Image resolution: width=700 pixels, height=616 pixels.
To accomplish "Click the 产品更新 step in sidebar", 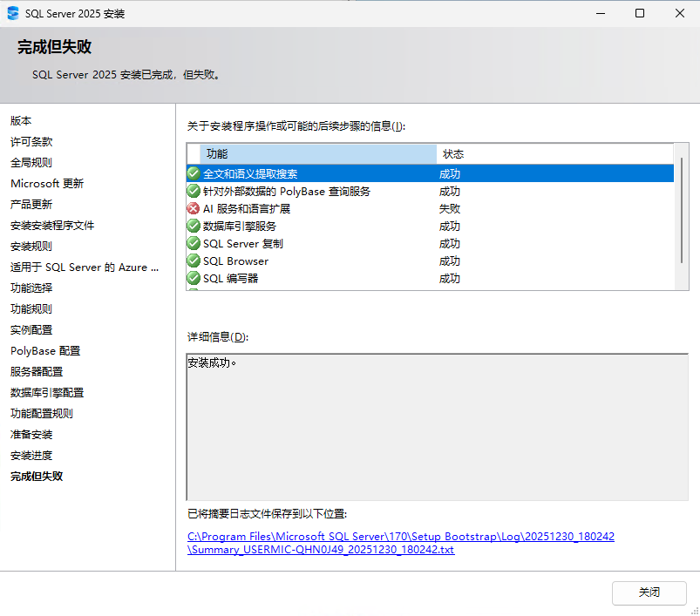I will pyautogui.click(x=31, y=204).
